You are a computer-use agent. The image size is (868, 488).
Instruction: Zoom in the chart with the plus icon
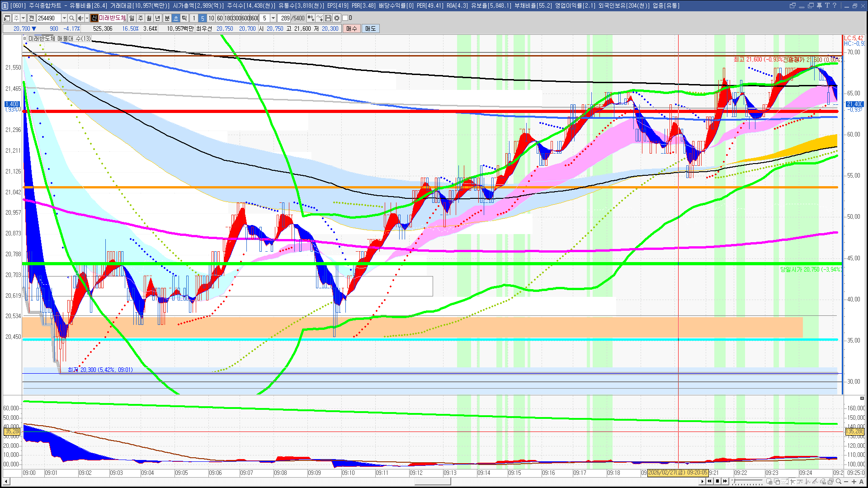tap(854, 481)
